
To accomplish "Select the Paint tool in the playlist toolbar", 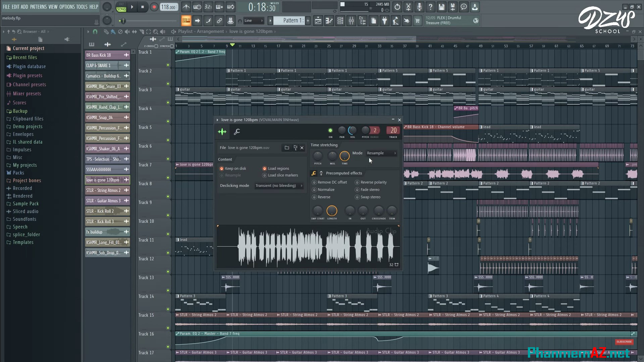I will tap(113, 32).
